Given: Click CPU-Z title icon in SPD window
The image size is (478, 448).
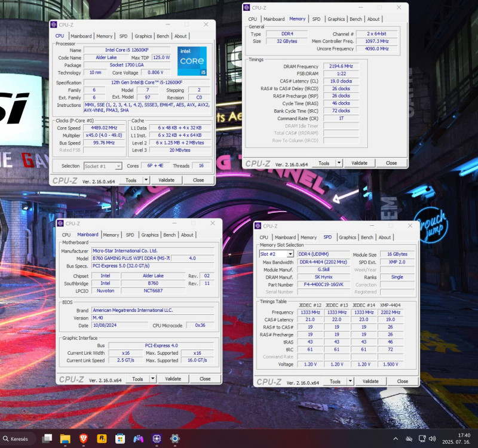Looking at the screenshot, I should coord(258,226).
